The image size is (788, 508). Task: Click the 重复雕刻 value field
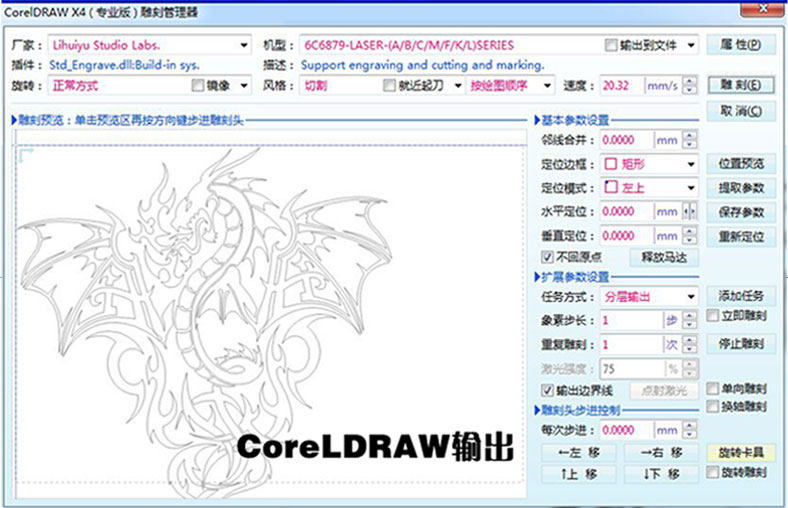click(x=631, y=344)
